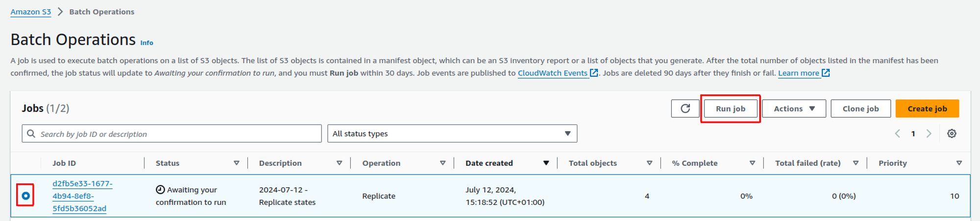
Task: Click the refresh jobs icon button
Action: point(685,109)
